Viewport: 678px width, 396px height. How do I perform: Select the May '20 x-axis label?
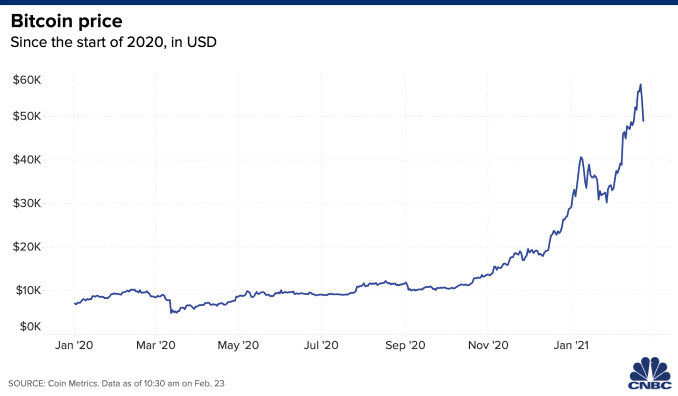pos(238,345)
